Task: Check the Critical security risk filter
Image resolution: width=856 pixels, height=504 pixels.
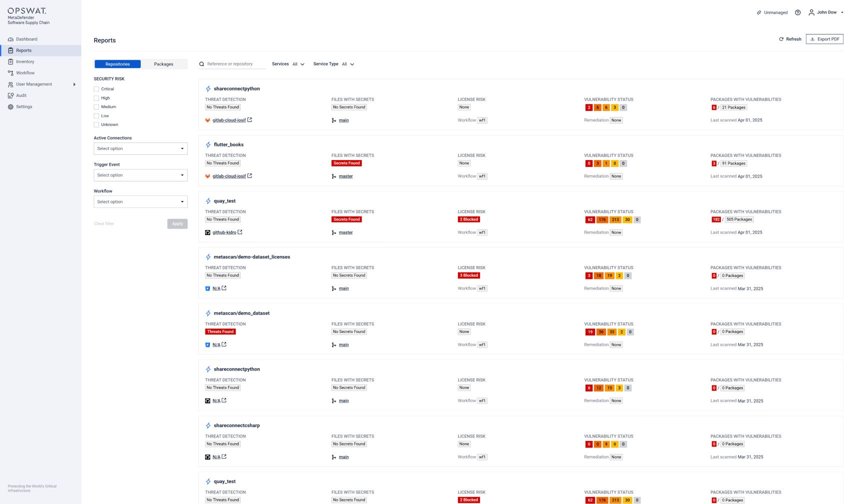Action: pos(96,89)
